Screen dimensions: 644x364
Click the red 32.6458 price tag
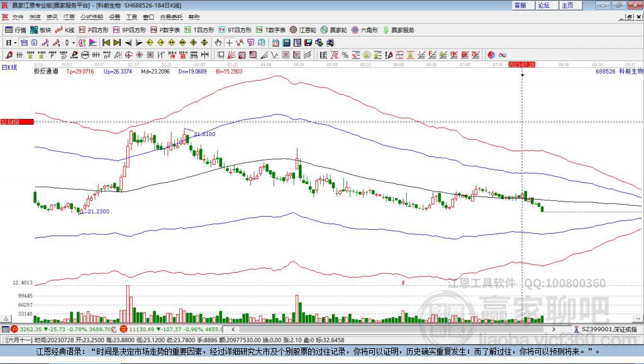[17, 122]
